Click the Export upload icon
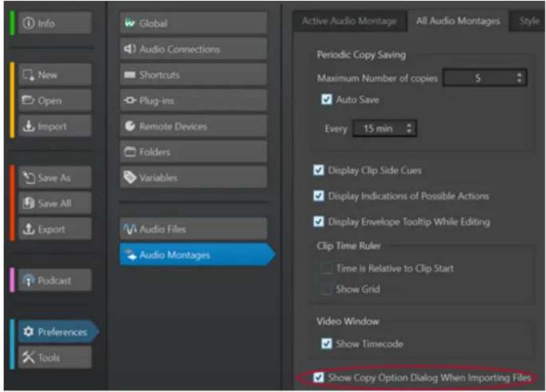This screenshot has width=546, height=392. [29, 229]
